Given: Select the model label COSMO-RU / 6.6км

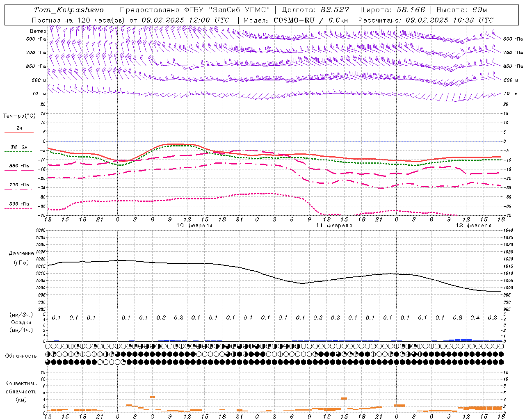Looking at the screenshot, I should pyautogui.click(x=311, y=20).
